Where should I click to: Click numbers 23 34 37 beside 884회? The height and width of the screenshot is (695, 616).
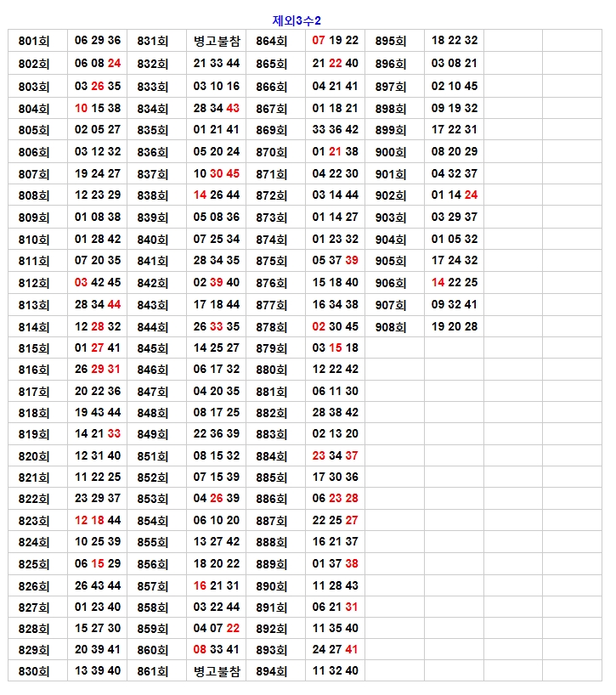click(336, 456)
